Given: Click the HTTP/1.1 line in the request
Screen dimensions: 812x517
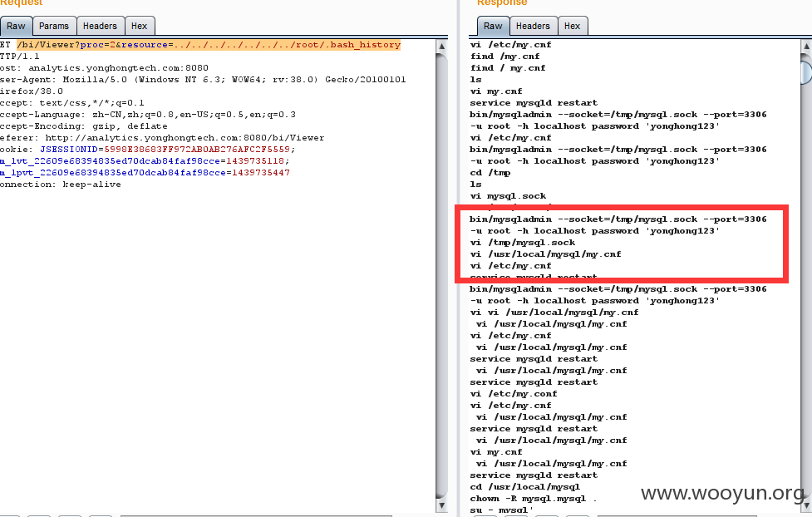Looking at the screenshot, I should [x=20, y=56].
